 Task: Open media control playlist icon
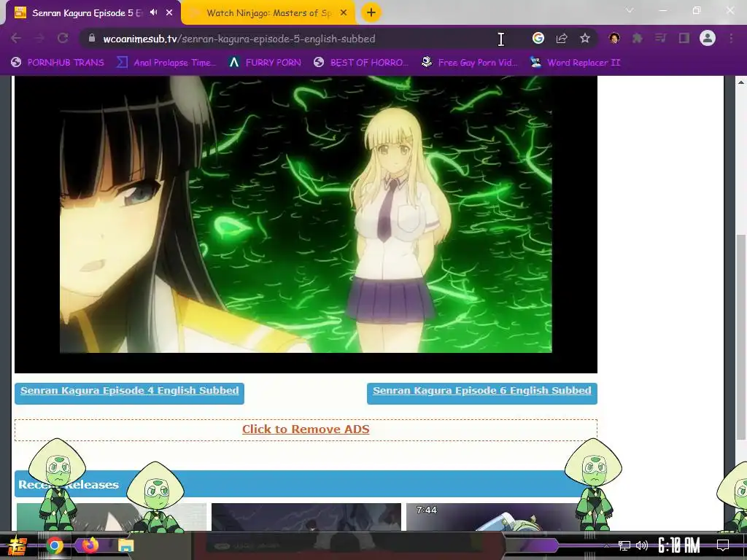tap(661, 38)
